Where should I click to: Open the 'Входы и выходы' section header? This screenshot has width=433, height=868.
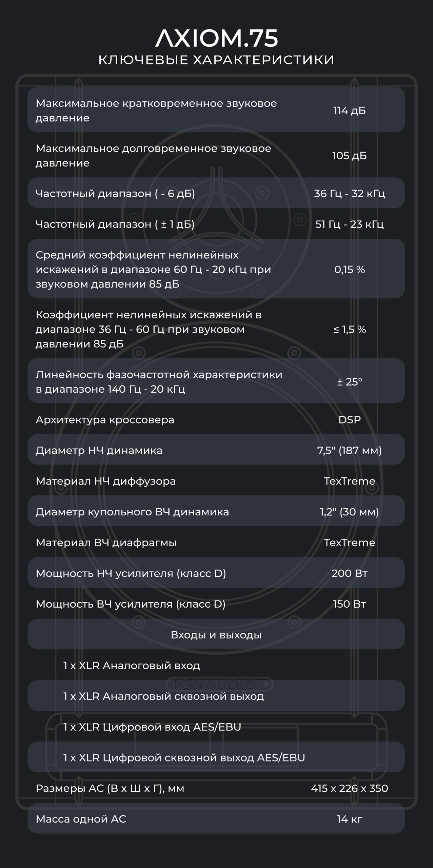(x=216, y=634)
